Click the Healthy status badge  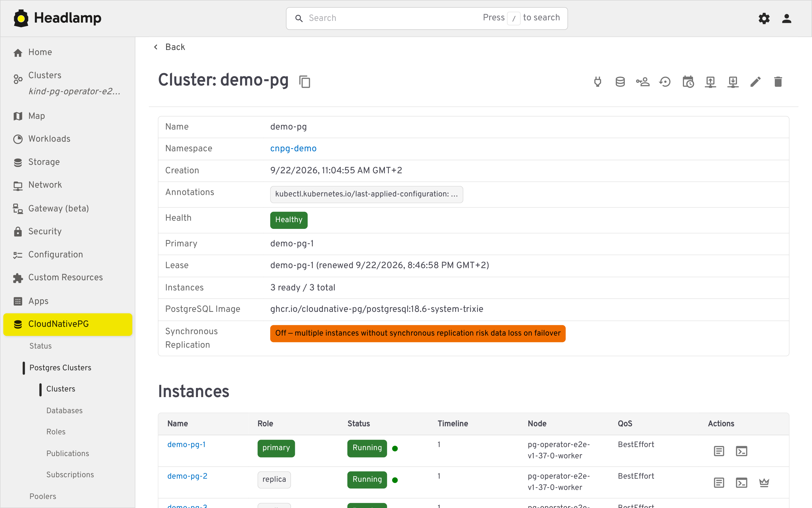tap(288, 220)
